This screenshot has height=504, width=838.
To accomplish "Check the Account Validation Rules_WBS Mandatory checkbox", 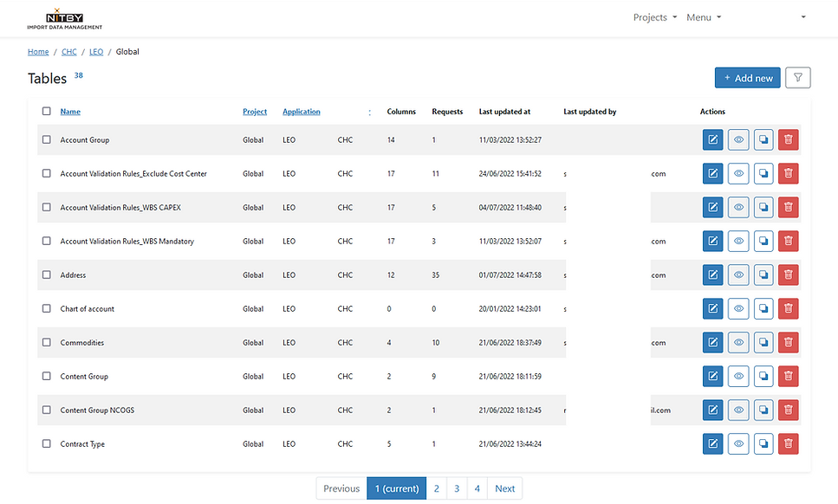I will click(47, 241).
